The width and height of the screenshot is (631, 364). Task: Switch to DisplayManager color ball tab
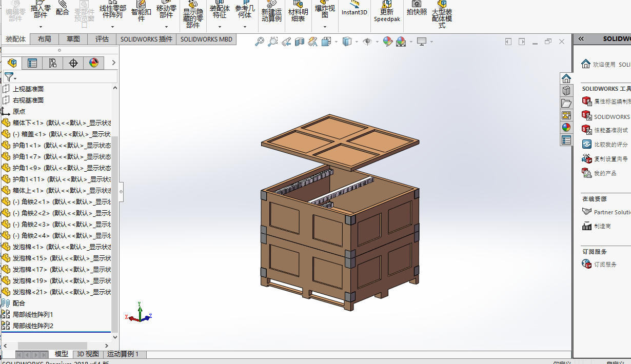(x=94, y=63)
